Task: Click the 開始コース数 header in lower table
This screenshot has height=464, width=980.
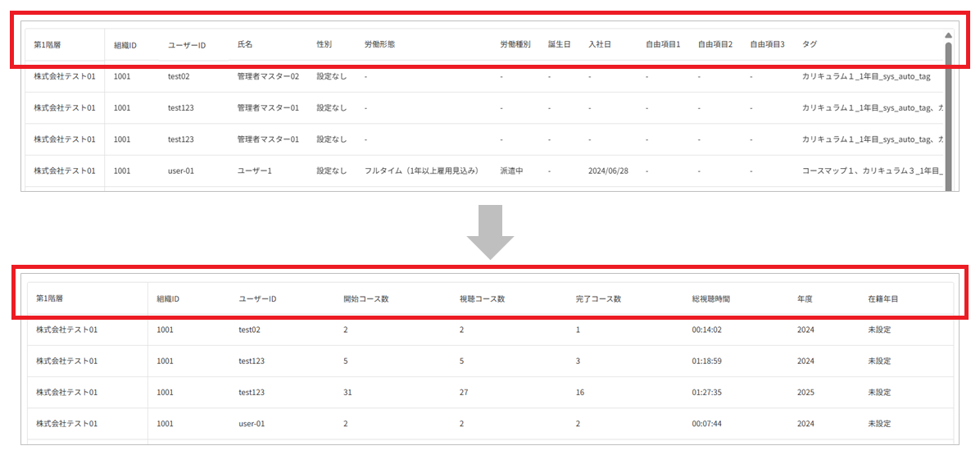Action: coord(366,299)
